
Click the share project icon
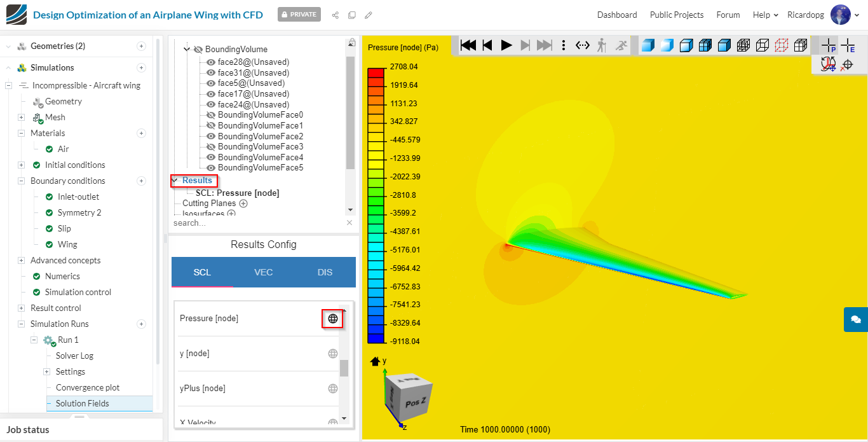click(335, 15)
